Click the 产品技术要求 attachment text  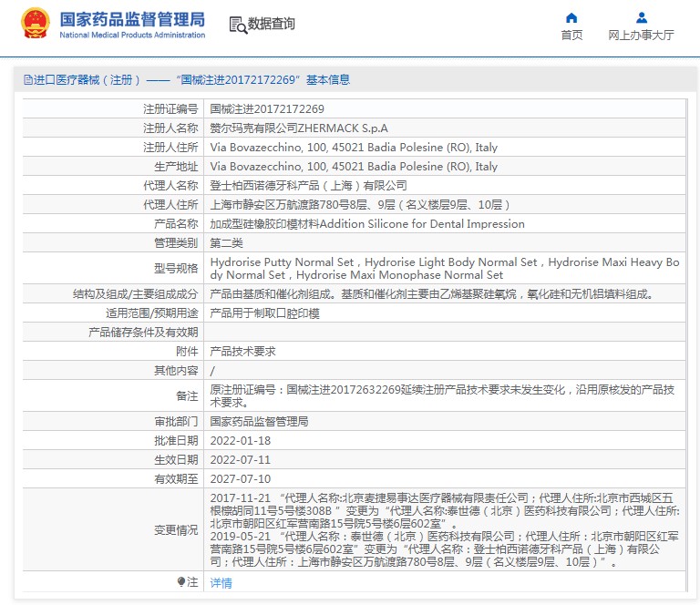pos(242,352)
